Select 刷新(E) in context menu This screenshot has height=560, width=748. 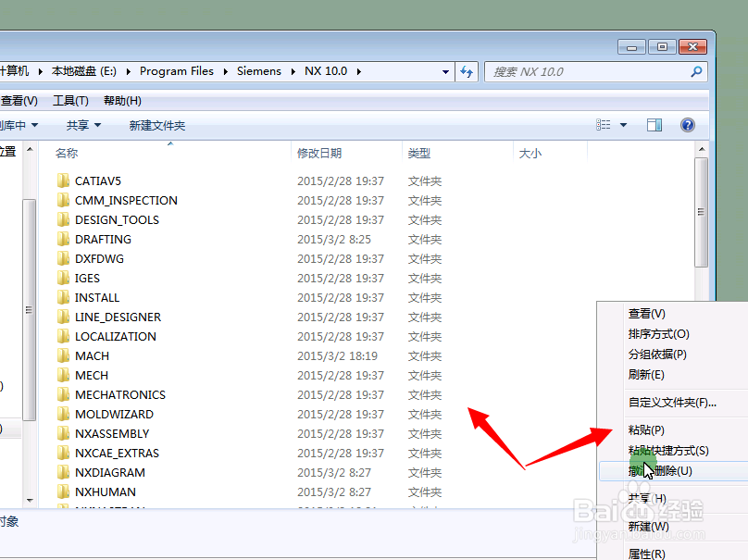(x=646, y=375)
